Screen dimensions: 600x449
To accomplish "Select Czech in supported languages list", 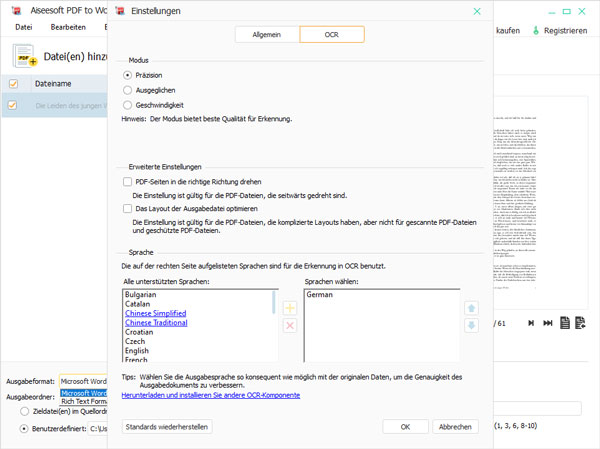I will click(135, 341).
